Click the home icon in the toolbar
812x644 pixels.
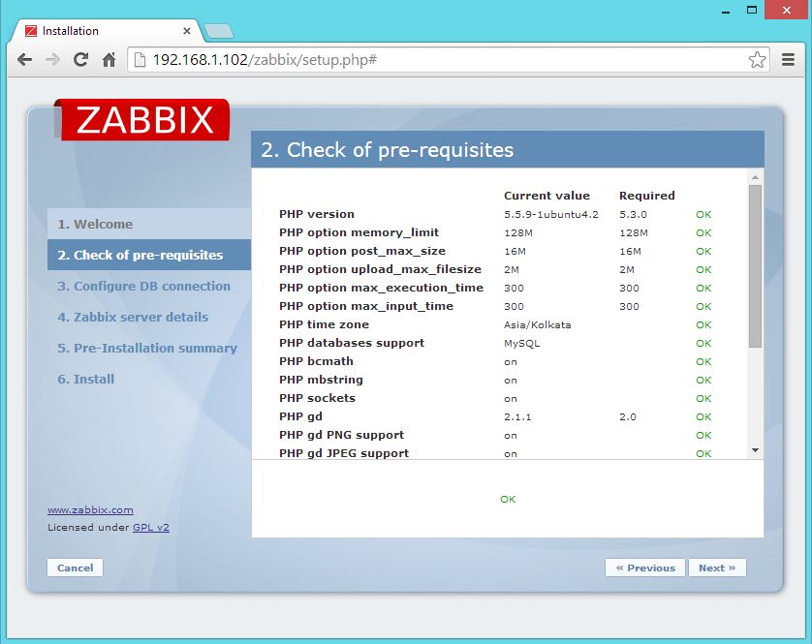click(x=109, y=59)
